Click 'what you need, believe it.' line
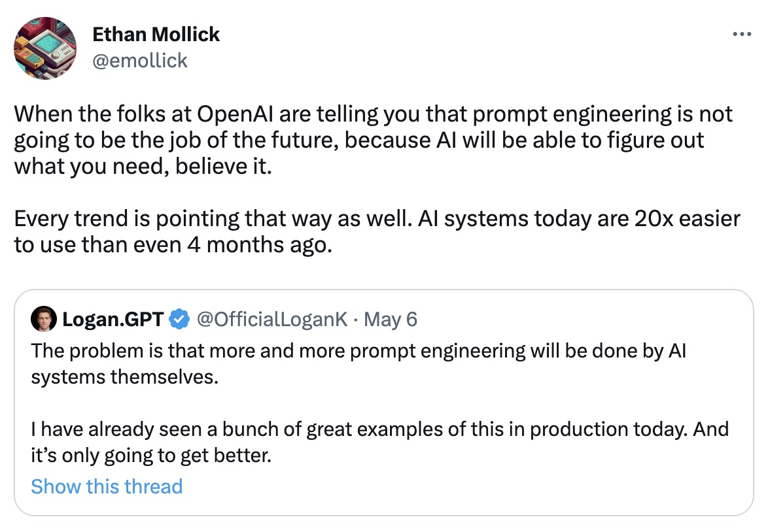Viewport: 768px width, 532px height. coord(142,166)
